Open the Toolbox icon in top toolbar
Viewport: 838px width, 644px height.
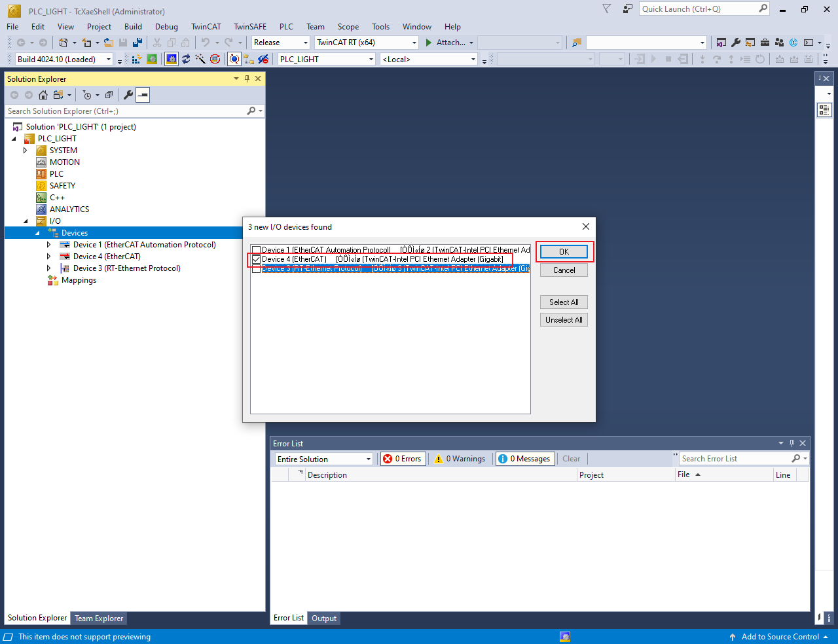coord(765,43)
